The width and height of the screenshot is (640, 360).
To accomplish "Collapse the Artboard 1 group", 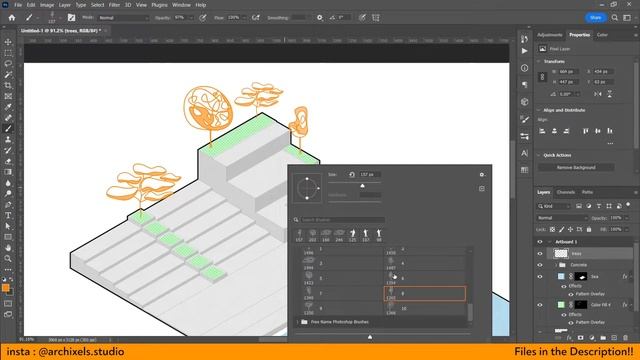I will (x=549, y=242).
